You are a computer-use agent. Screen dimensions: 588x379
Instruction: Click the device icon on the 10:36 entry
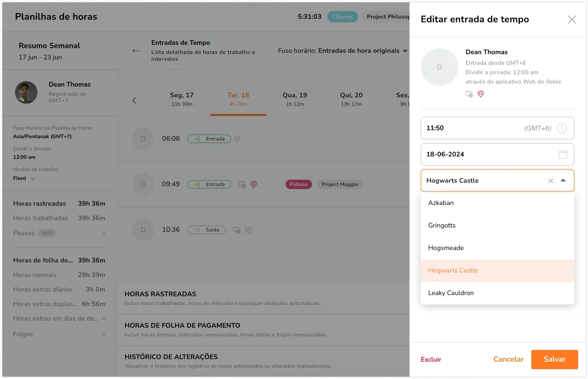point(238,230)
